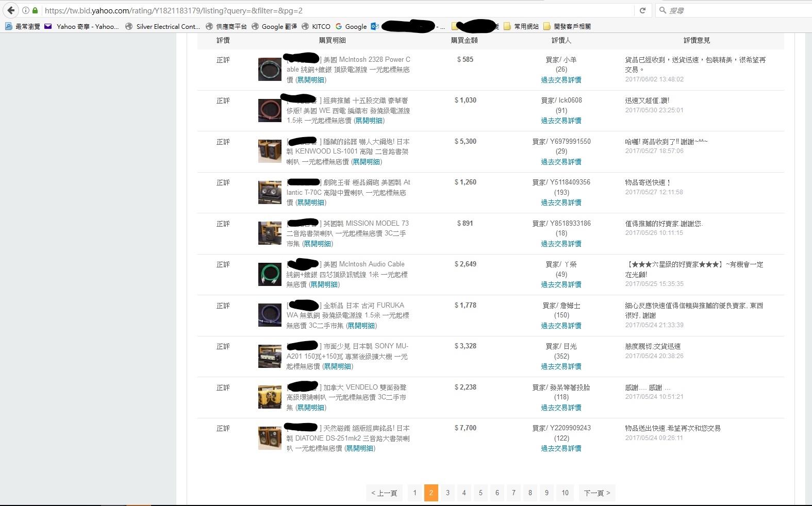Jump to ratings page 5
The height and width of the screenshot is (506, 812).
pos(480,493)
